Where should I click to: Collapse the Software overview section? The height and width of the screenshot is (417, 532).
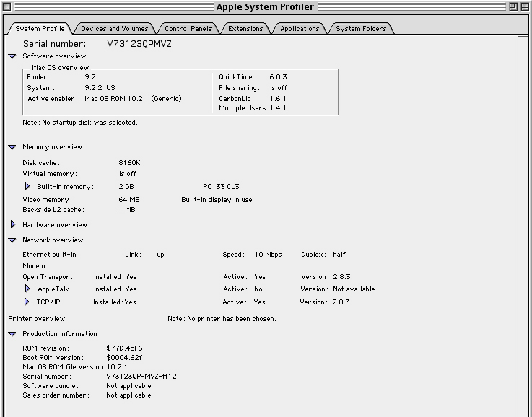click(12, 56)
